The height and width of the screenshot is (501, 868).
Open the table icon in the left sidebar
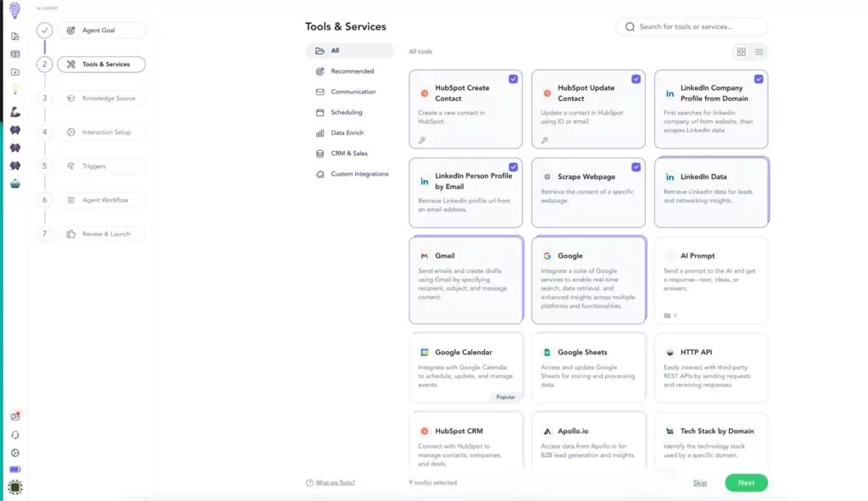[15, 54]
